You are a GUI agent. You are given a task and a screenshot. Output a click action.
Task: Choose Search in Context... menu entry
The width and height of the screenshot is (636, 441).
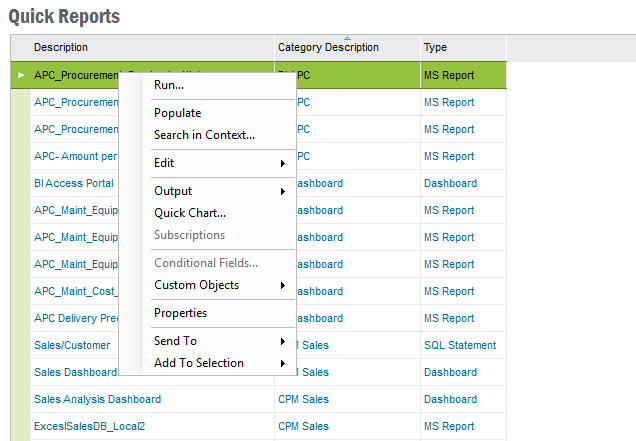click(x=204, y=135)
